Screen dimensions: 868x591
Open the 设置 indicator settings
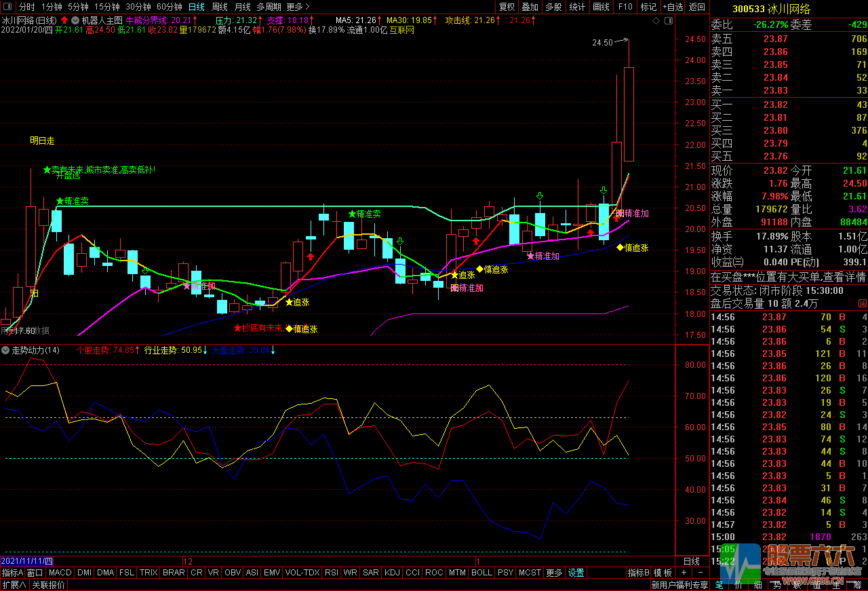tap(576, 573)
